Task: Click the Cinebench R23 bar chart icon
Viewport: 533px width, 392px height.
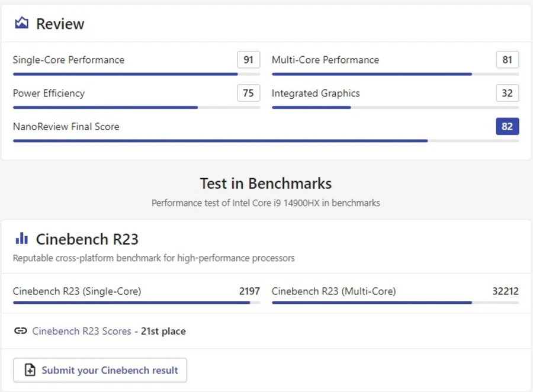Action: (x=22, y=238)
